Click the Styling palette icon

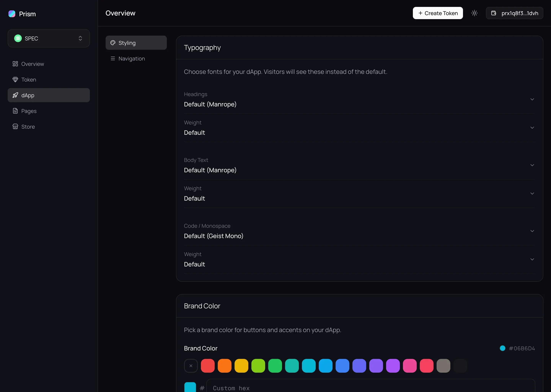113,43
